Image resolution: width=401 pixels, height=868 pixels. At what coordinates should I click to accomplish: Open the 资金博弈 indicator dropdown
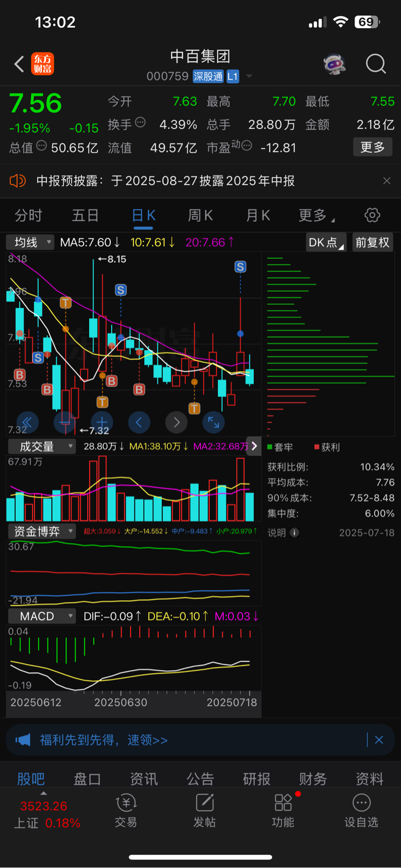pos(42,531)
